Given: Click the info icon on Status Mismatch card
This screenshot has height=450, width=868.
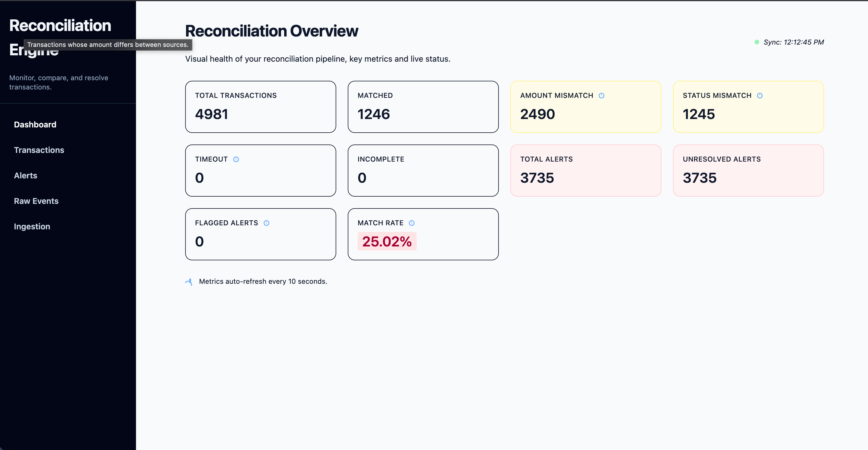Looking at the screenshot, I should pyautogui.click(x=759, y=96).
